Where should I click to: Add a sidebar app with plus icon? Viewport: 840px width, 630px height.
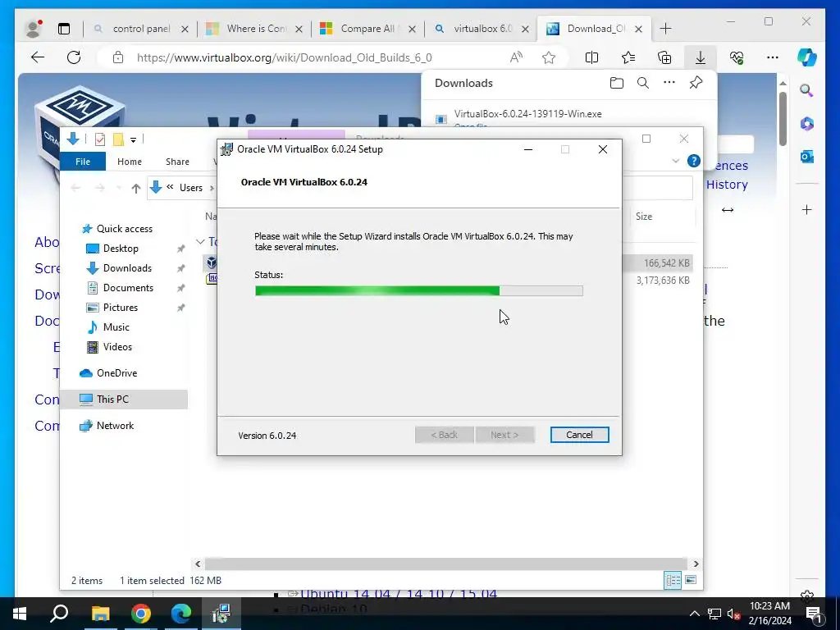[807, 209]
